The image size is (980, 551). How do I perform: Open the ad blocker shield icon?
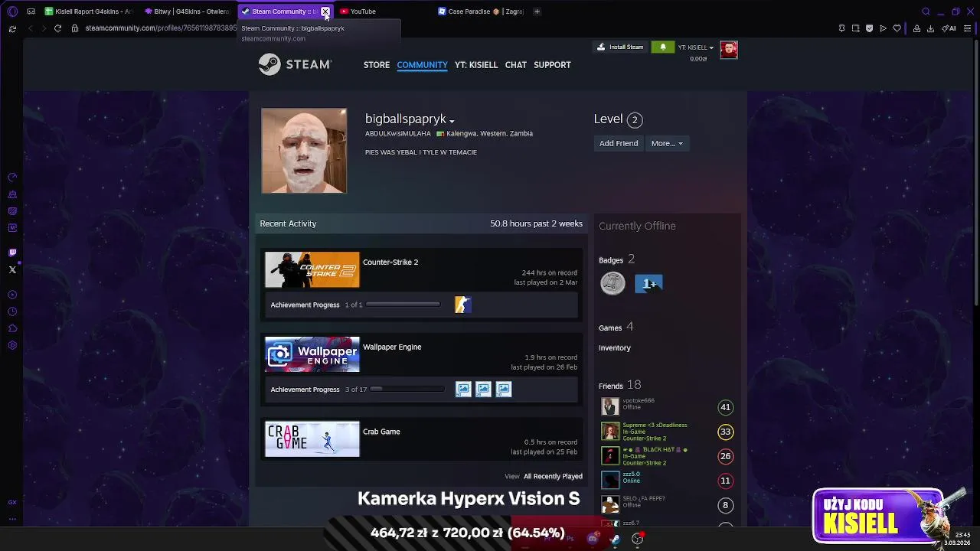point(869,28)
